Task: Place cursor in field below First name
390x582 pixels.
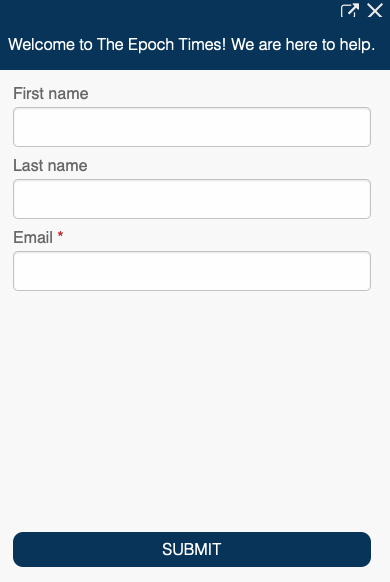Action: [192, 127]
